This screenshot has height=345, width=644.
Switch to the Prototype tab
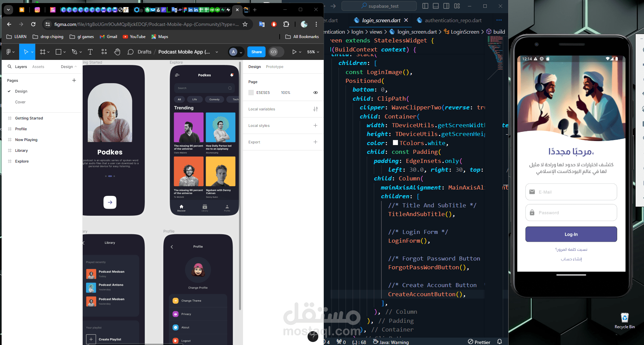pyautogui.click(x=275, y=67)
